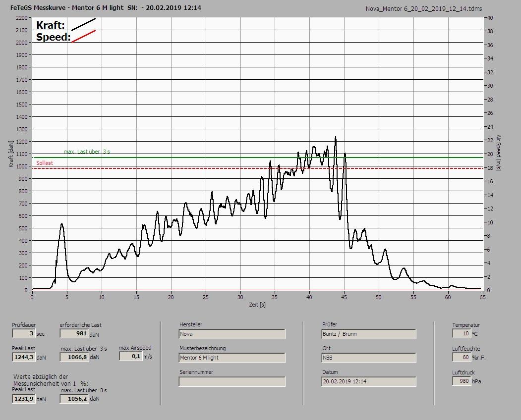Select the corrected Peak Last value 1231,9

(24, 399)
